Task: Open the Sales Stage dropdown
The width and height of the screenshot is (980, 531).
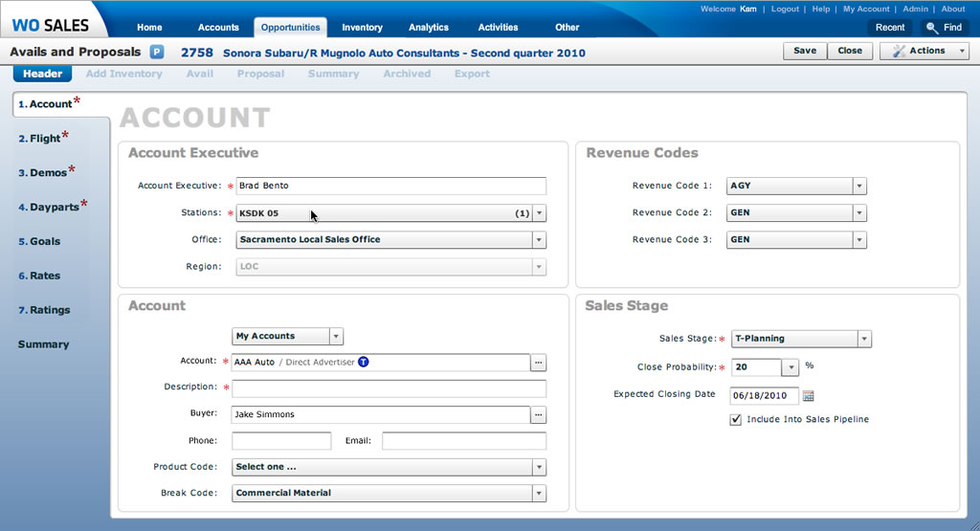Action: [863, 339]
